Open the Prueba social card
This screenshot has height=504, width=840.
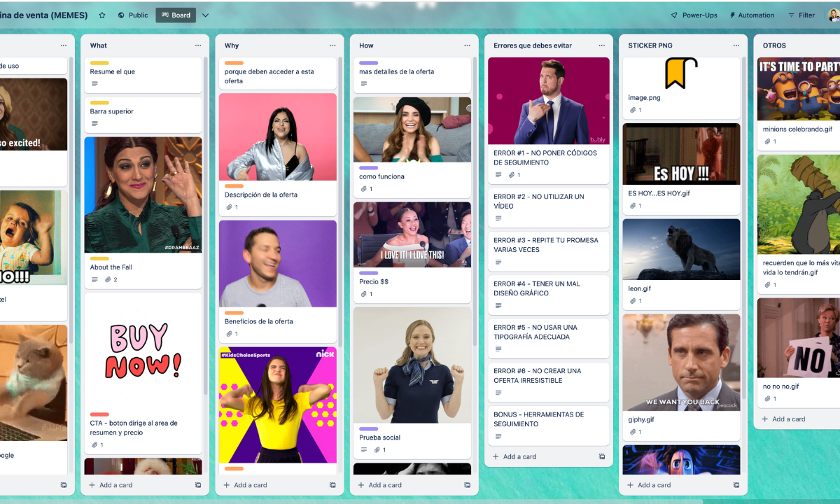[412, 382]
